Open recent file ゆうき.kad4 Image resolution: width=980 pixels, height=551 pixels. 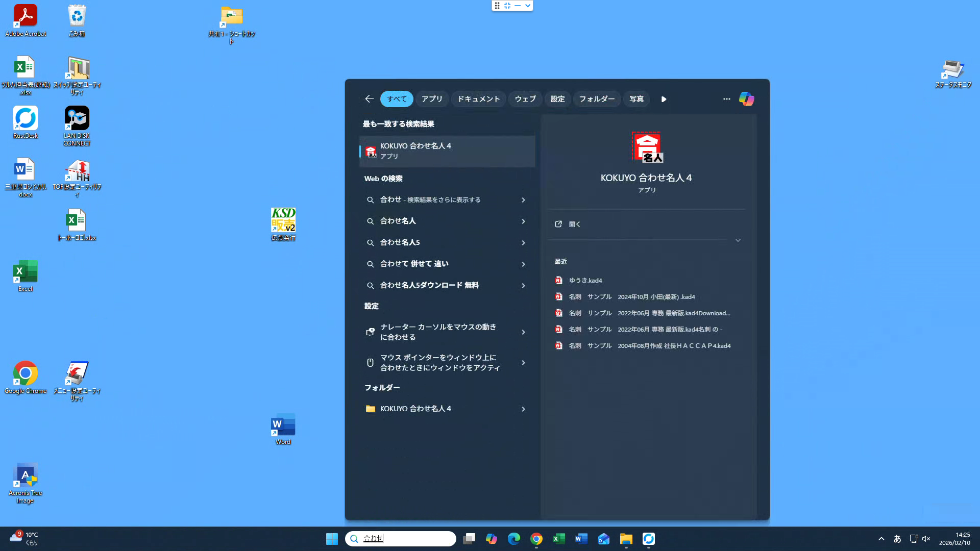pos(585,281)
